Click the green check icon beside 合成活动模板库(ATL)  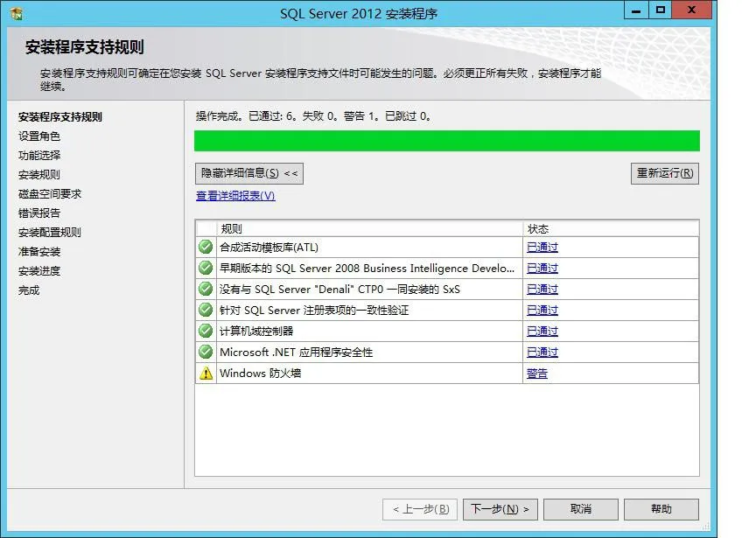point(205,247)
